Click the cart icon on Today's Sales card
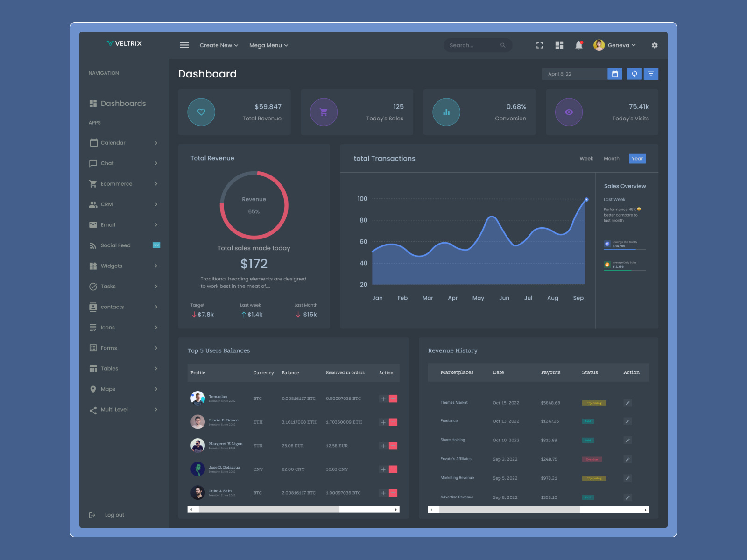Viewport: 747px width, 560px height. pos(324,112)
